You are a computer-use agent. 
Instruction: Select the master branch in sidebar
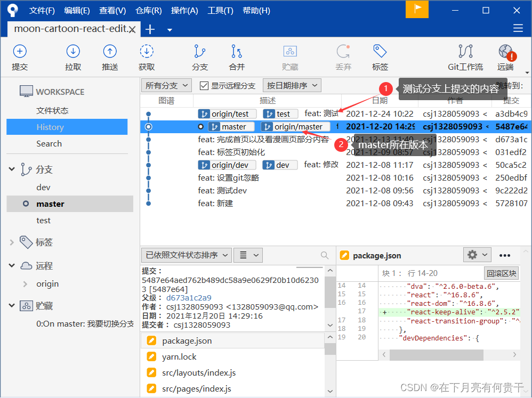coord(70,204)
